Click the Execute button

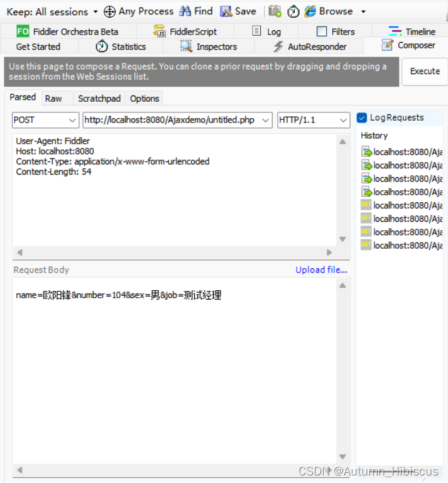point(425,71)
